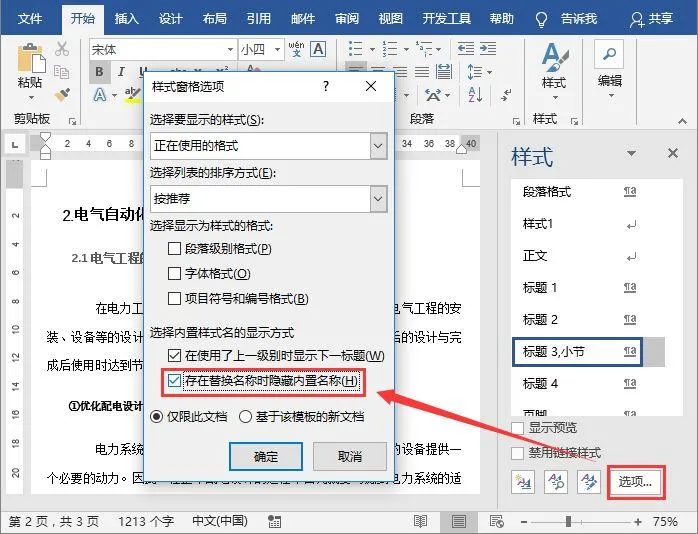Click 取消 button in dialog
This screenshot has height=534, width=698.
click(x=350, y=456)
